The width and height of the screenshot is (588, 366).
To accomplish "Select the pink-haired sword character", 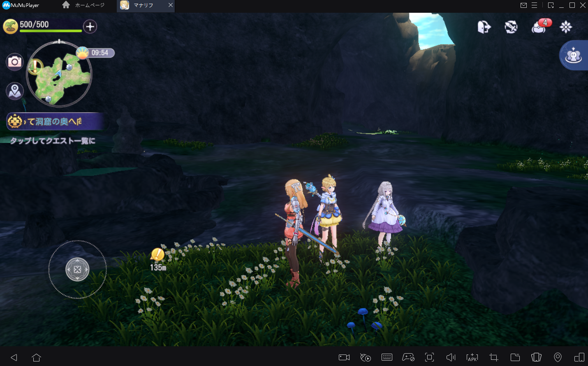I will (294, 233).
